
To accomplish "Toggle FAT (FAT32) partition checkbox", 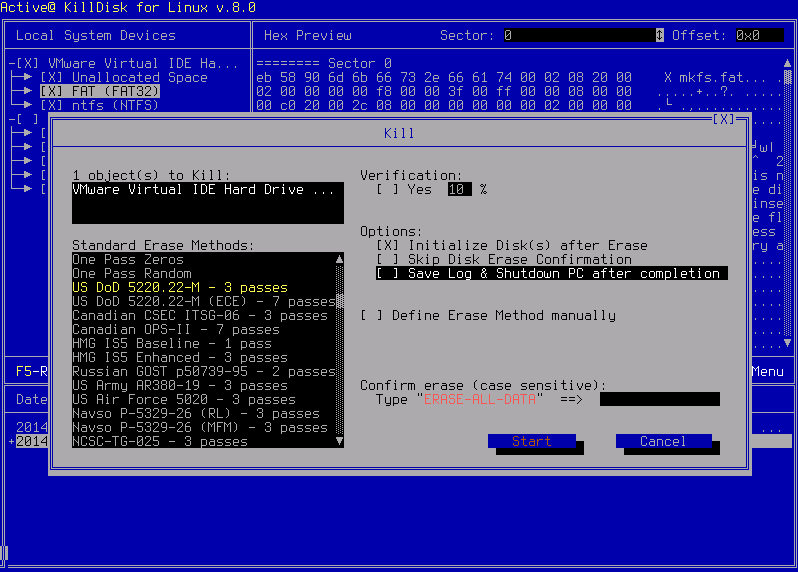I will 51,92.
